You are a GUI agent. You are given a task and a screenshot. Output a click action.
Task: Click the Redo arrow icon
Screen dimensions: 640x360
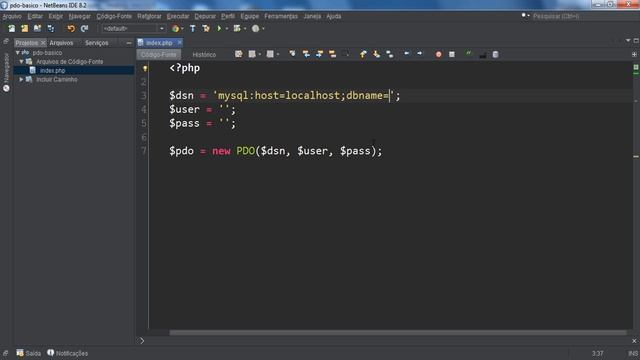click(84, 29)
